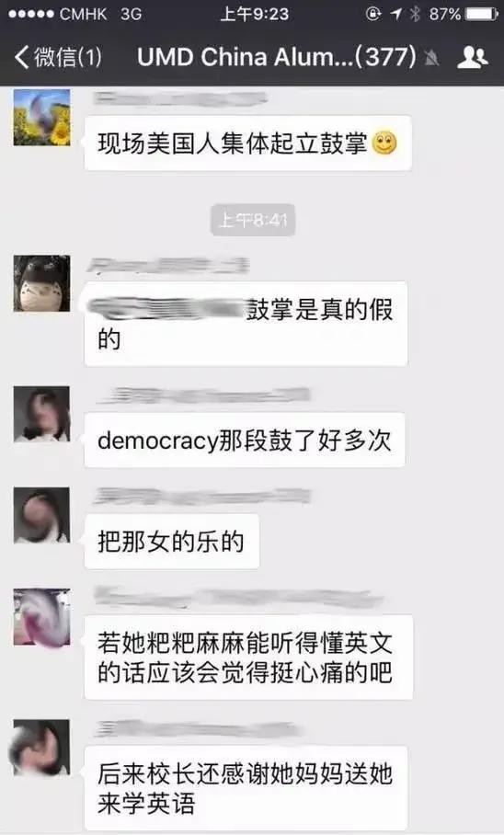The height and width of the screenshot is (835, 504).
Task: Tap the rotation lock icon in status bar
Action: [x=373, y=14]
